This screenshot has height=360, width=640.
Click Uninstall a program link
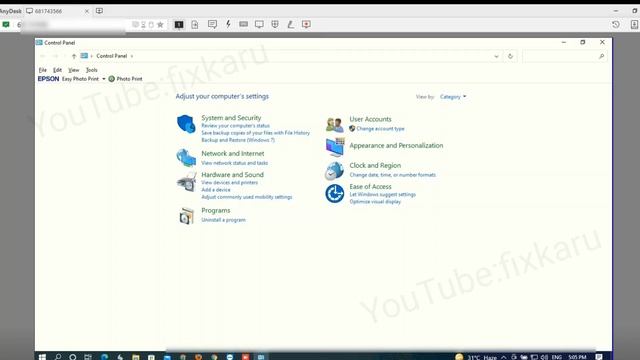tap(223, 220)
